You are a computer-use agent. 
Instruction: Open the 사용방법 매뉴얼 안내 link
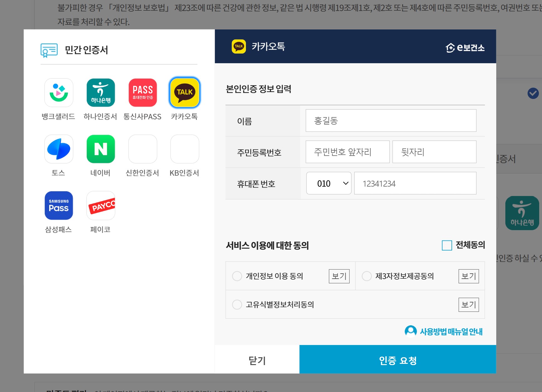[444, 331]
